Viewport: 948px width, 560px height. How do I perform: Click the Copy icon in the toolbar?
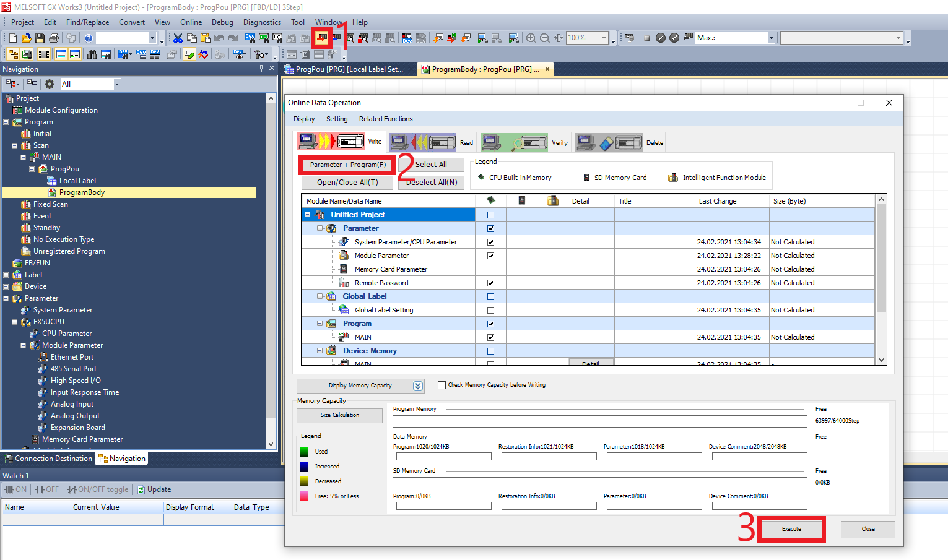[x=191, y=38]
